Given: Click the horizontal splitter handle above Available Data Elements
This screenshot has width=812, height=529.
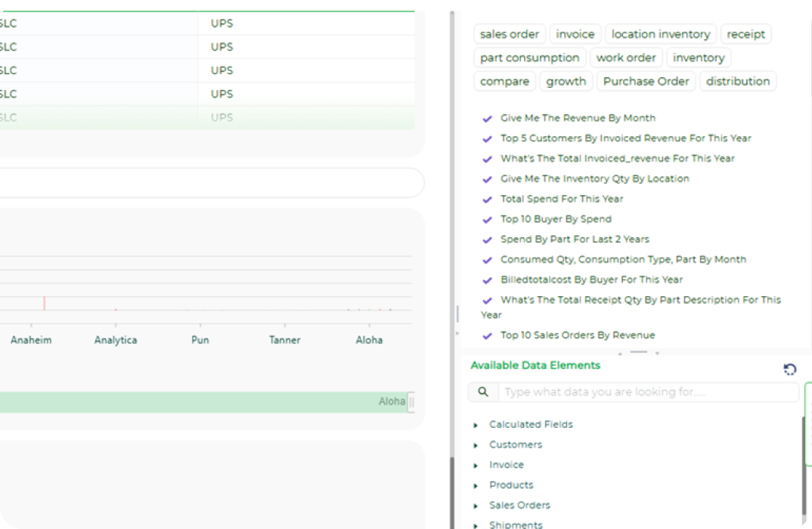Looking at the screenshot, I should click(x=638, y=353).
